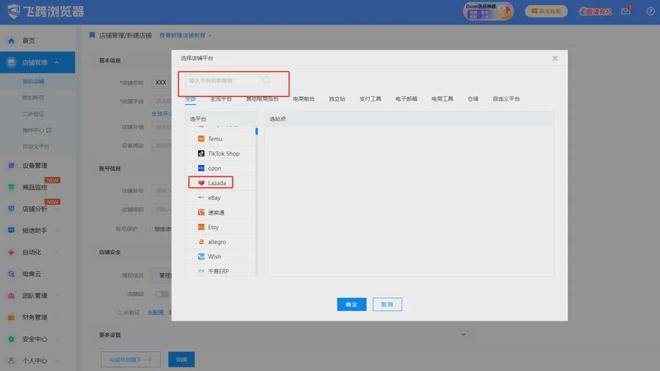Switch to the 电子邮箱 tab
660x371 pixels.
(406, 99)
